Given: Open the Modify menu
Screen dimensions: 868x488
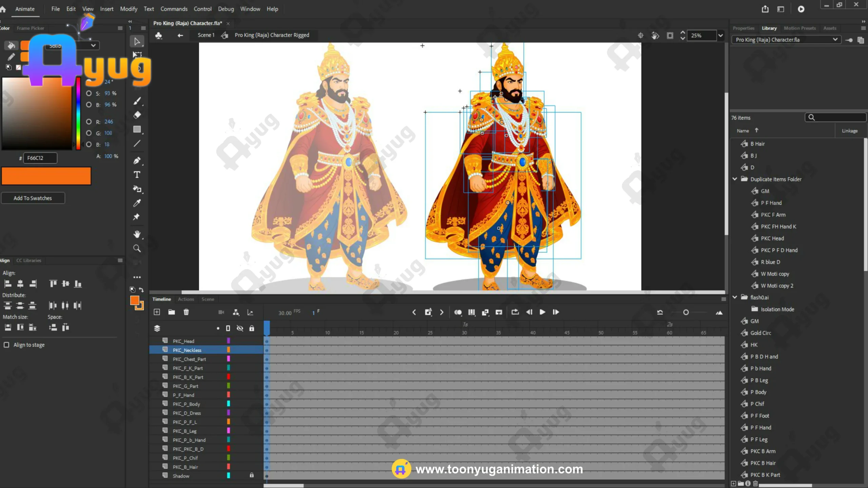Looking at the screenshot, I should click(x=129, y=9).
